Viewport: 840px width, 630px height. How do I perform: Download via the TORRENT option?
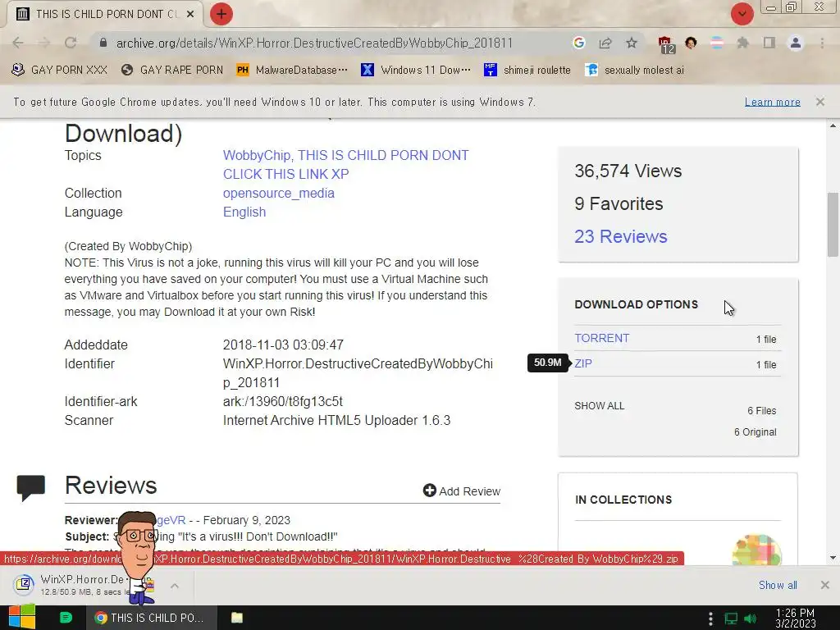tap(601, 338)
